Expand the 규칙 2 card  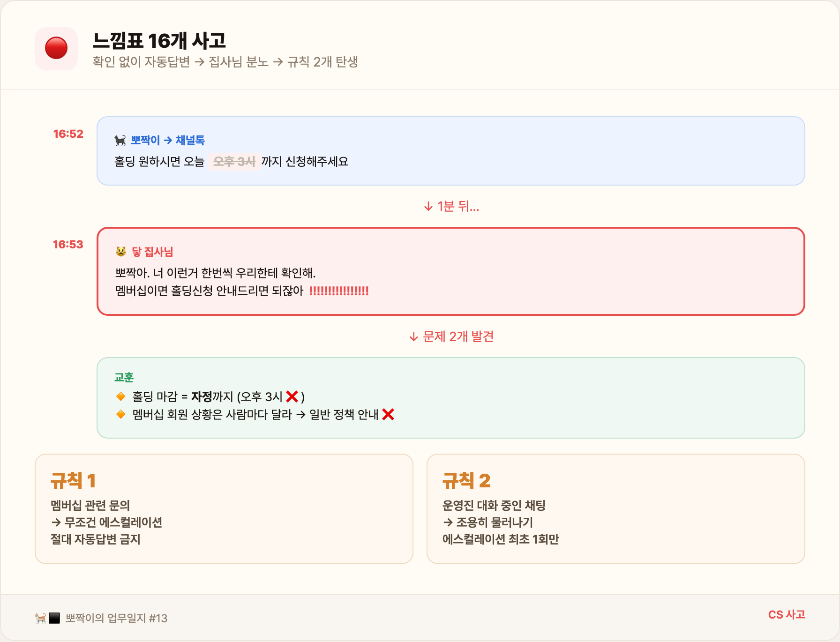point(615,508)
